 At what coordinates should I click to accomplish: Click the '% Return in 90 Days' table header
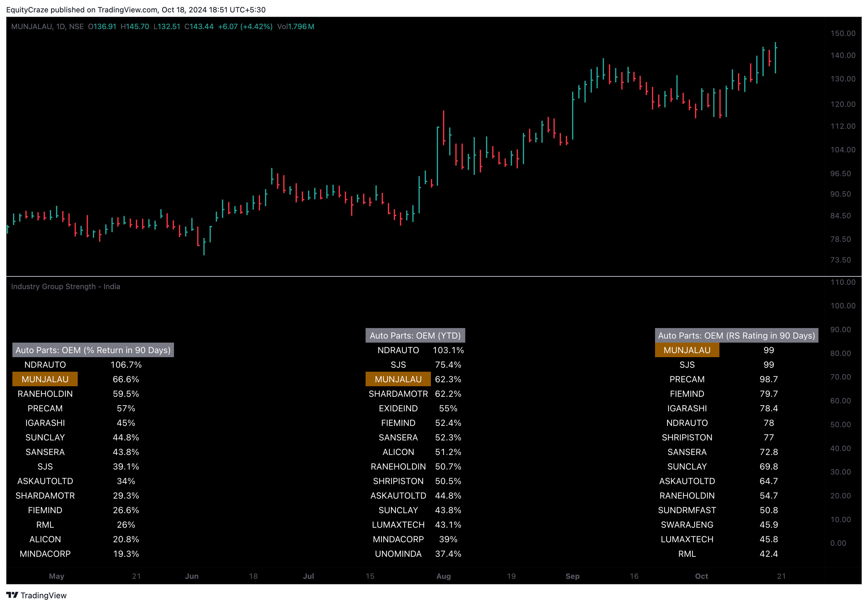tap(93, 350)
